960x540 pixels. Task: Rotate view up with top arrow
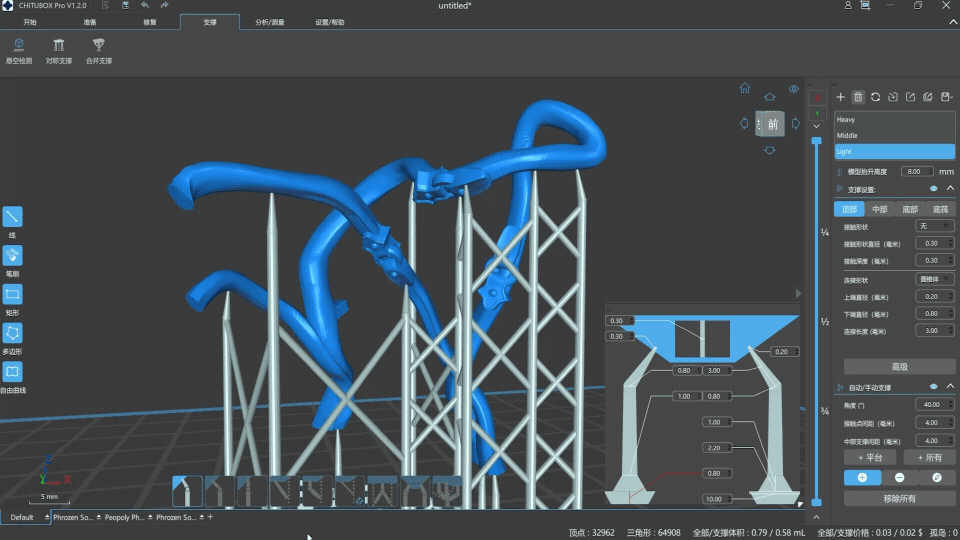click(x=770, y=97)
